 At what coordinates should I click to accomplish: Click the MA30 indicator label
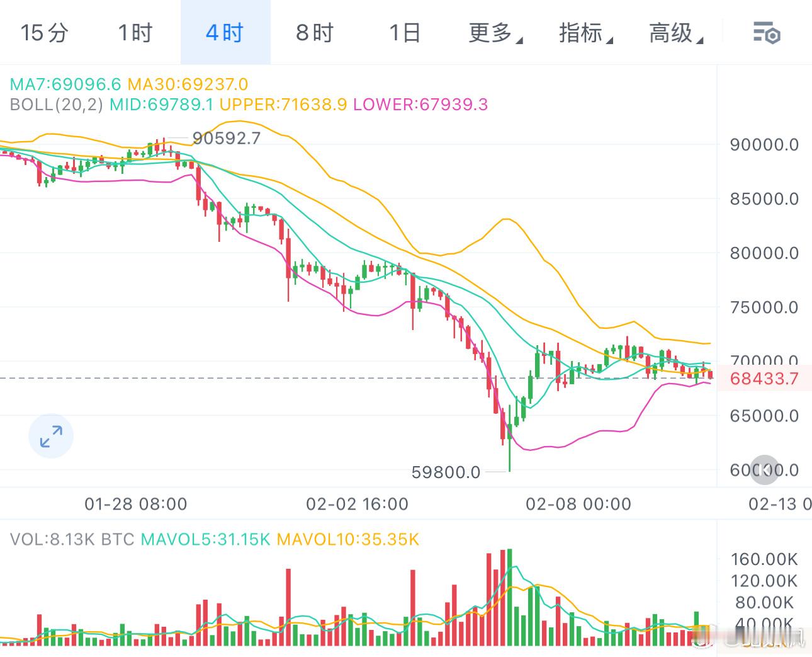pos(187,84)
